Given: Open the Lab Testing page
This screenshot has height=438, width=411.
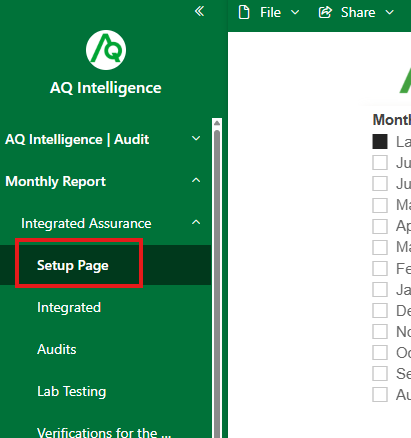Looking at the screenshot, I should (x=72, y=391).
